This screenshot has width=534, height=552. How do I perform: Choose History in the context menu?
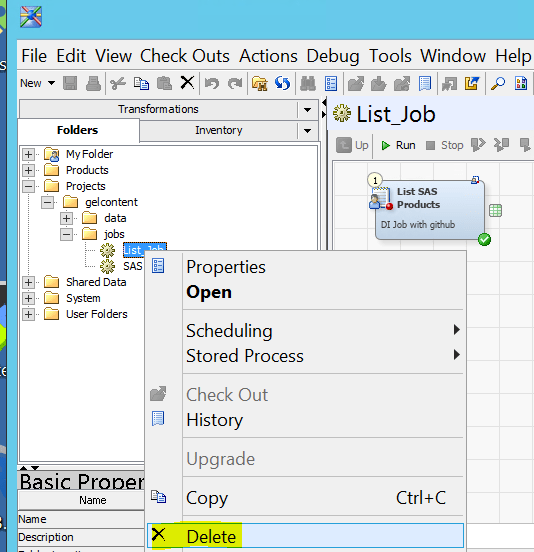(x=306, y=420)
